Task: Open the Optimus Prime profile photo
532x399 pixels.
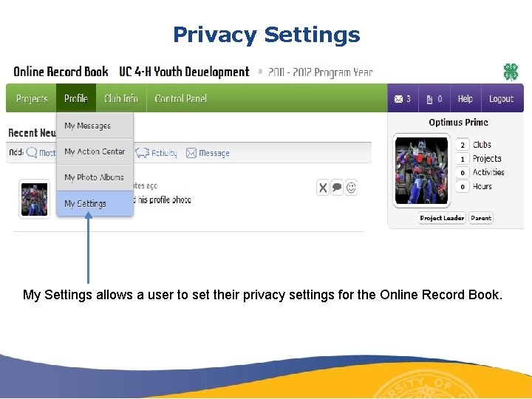Action: (421, 171)
